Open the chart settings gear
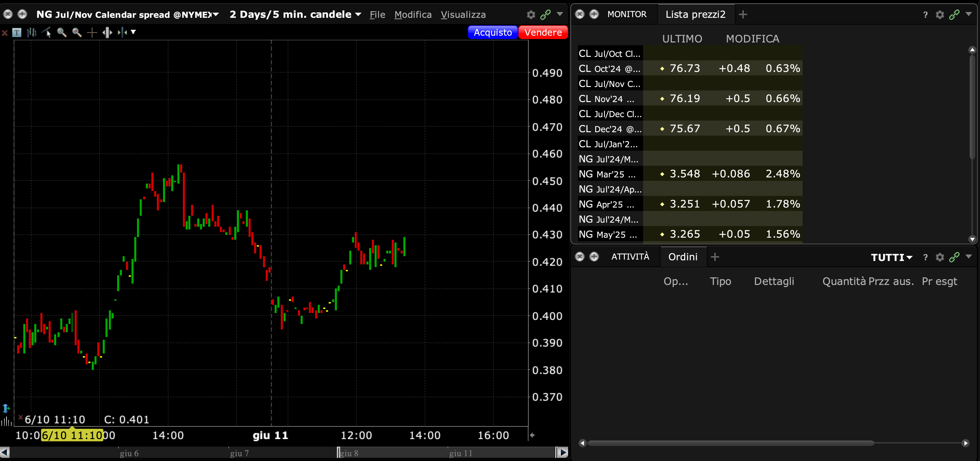 pyautogui.click(x=531, y=14)
